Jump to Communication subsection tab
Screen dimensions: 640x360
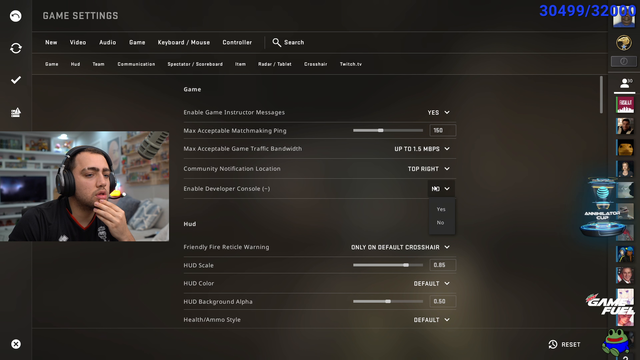click(x=136, y=64)
